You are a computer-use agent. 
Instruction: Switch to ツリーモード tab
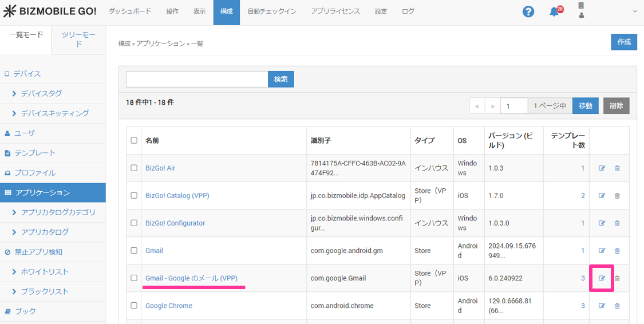tap(78, 39)
